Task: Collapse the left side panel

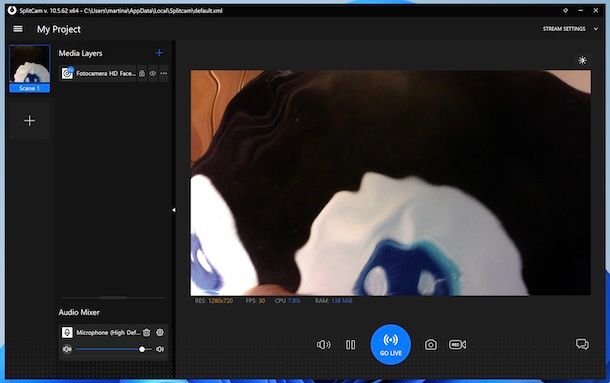Action: pos(174,210)
